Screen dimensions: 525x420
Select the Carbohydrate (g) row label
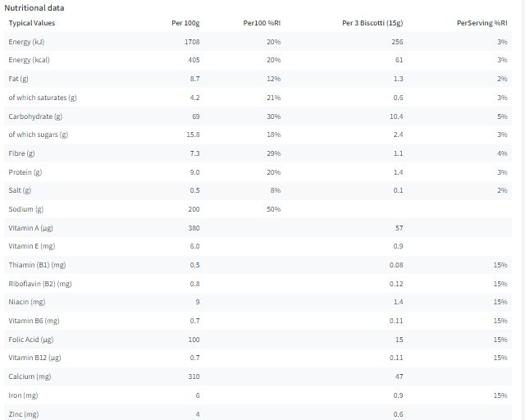pos(35,116)
